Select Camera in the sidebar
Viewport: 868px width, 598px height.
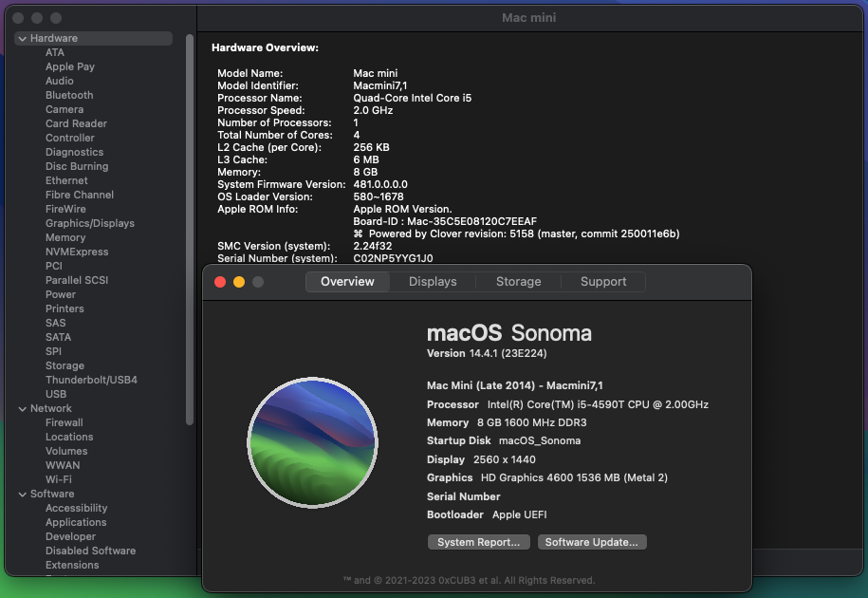pos(65,110)
